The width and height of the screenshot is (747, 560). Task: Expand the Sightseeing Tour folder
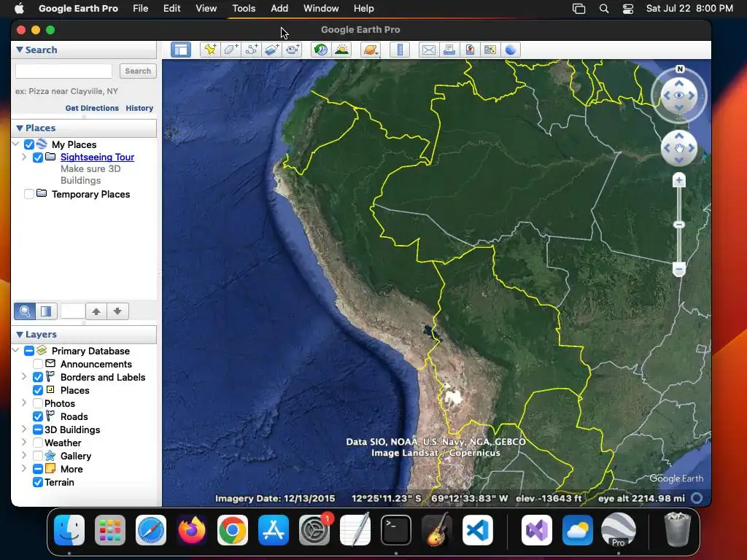[24, 157]
